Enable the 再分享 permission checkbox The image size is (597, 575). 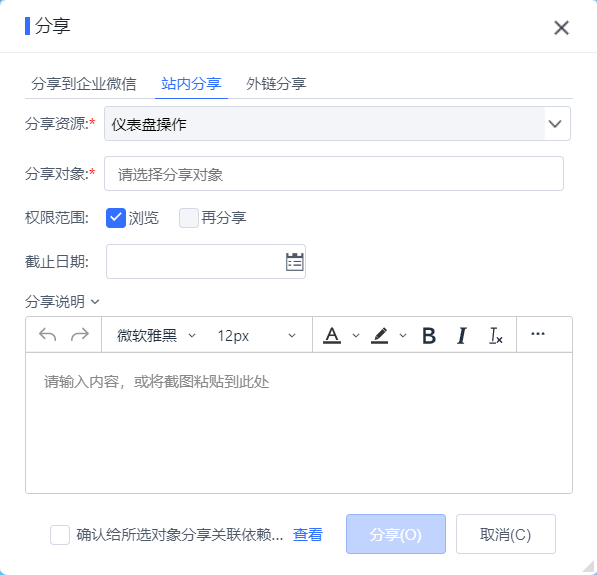pos(189,218)
